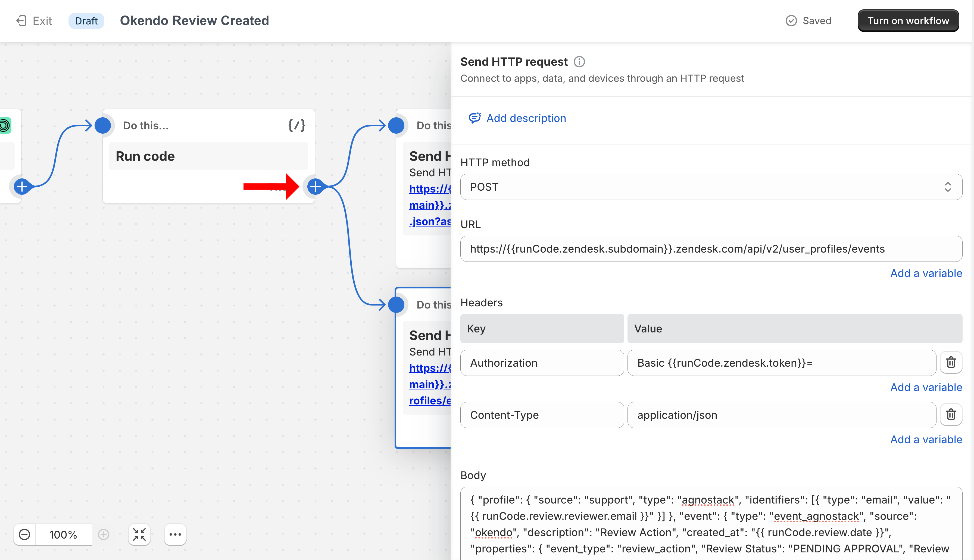974x560 pixels.
Task: Click the Headers section label
Action: point(481,303)
